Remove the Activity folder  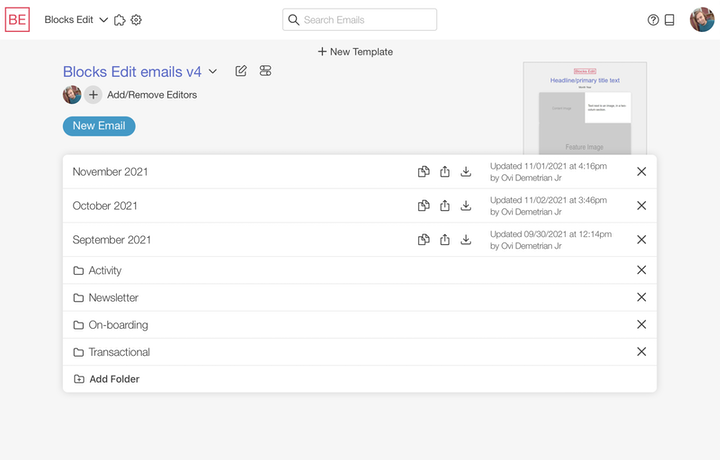point(641,270)
